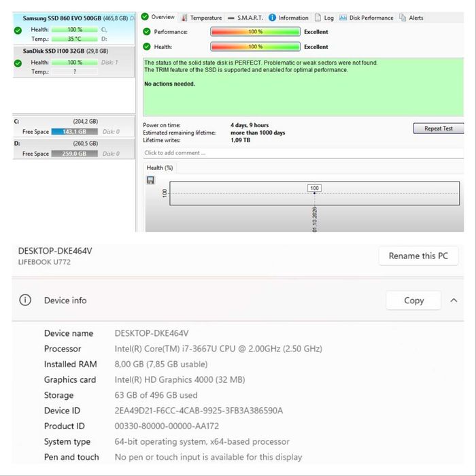The width and height of the screenshot is (476, 476).
Task: Click the Excellent rating beside Performance
Action: (316, 31)
